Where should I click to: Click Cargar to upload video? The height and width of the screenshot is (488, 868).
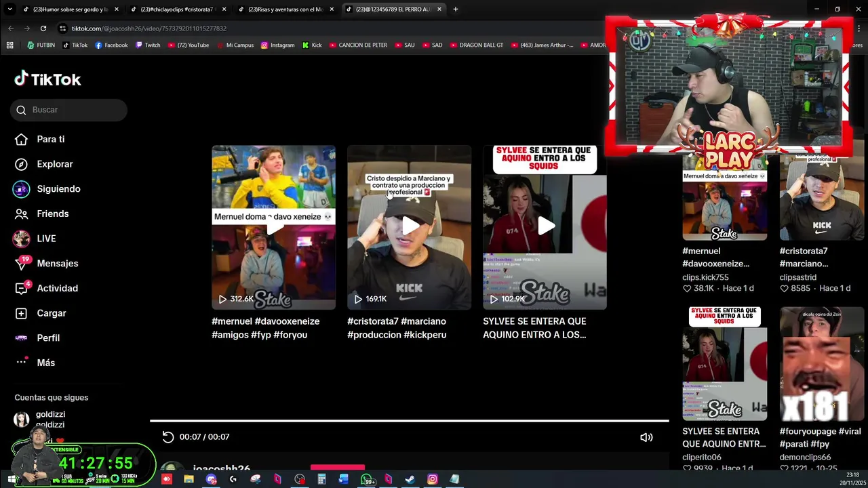coord(41,313)
